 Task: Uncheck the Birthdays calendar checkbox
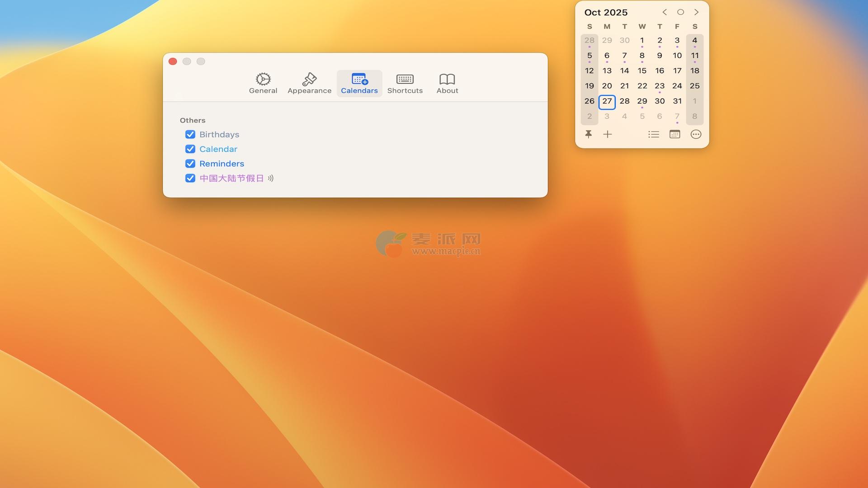pyautogui.click(x=190, y=135)
